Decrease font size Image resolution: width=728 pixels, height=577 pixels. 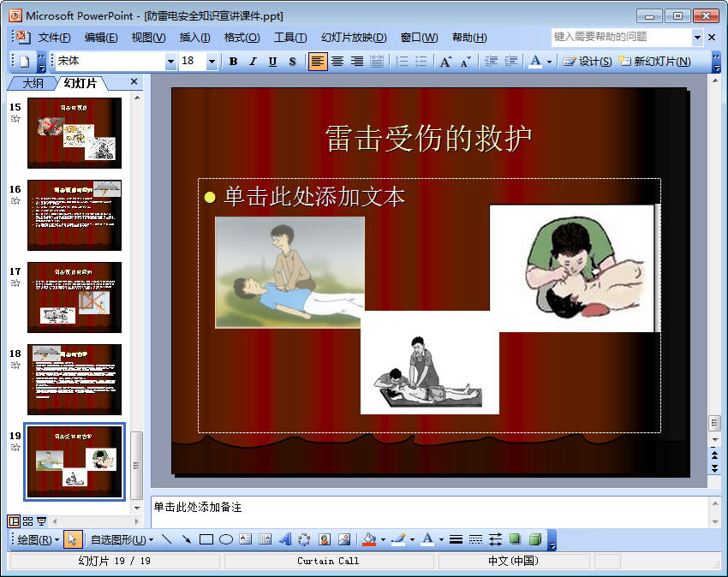pos(465,62)
